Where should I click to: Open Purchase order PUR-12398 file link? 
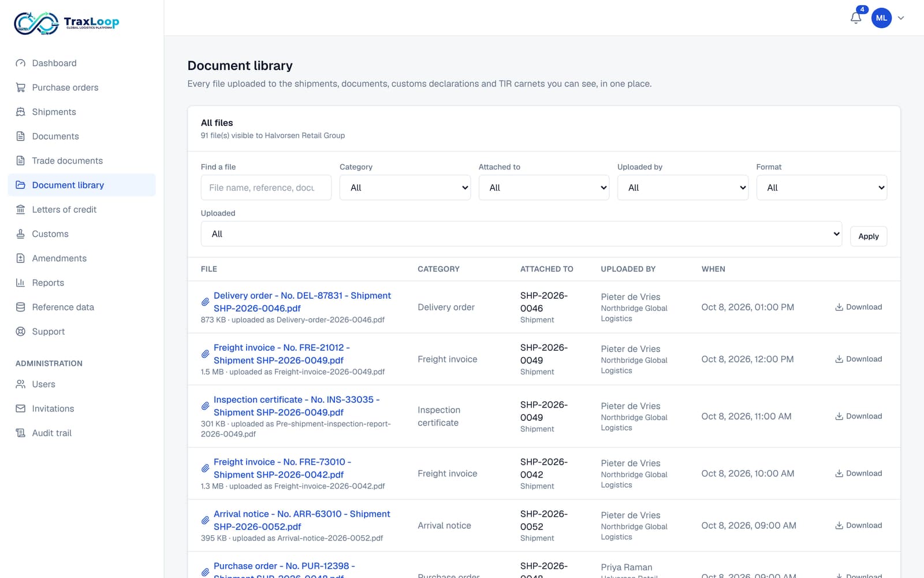tap(284, 570)
